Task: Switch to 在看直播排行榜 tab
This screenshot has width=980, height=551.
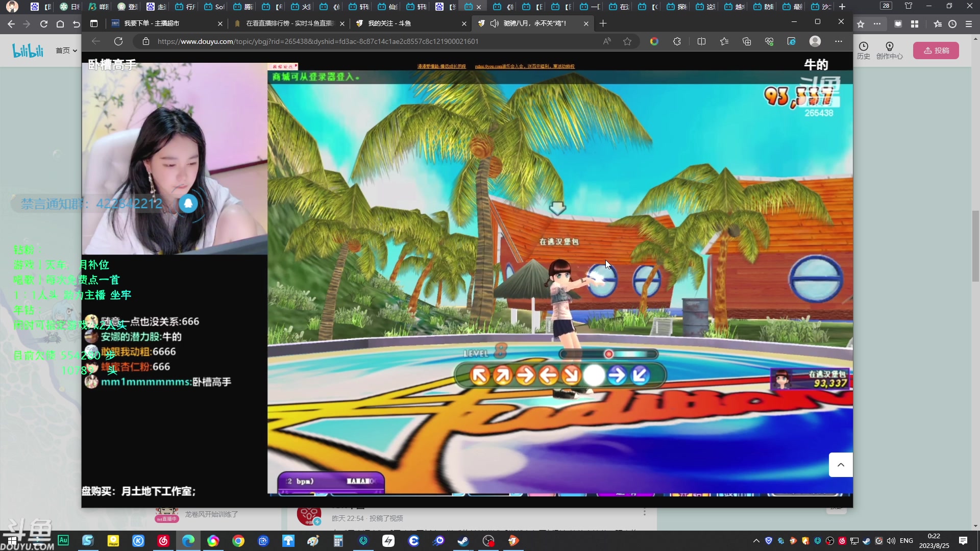Action: (288, 23)
